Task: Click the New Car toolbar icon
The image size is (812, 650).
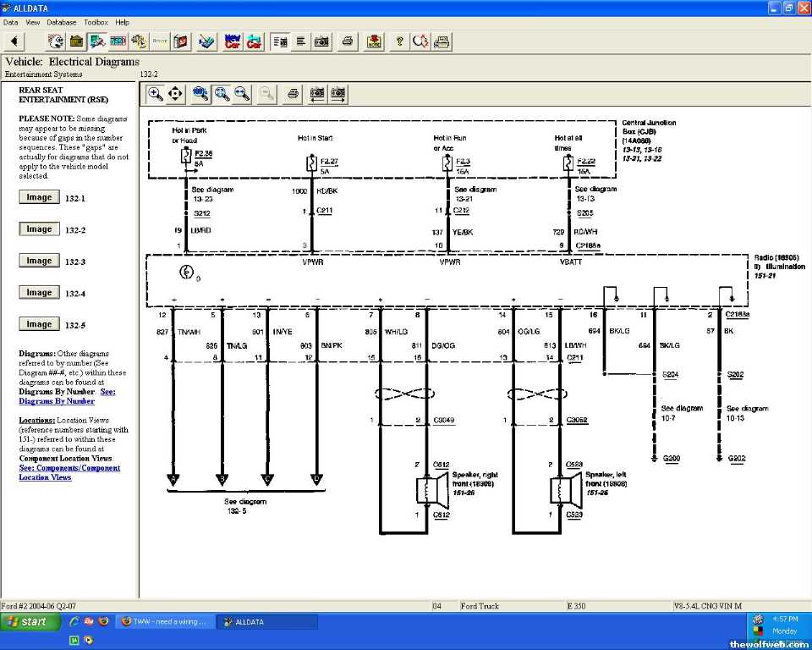Action: pos(232,41)
